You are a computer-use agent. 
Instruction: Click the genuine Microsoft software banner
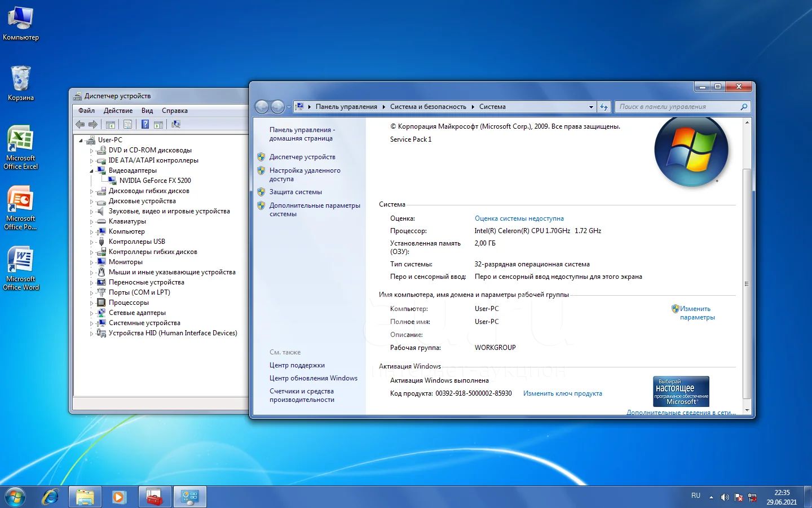[681, 391]
